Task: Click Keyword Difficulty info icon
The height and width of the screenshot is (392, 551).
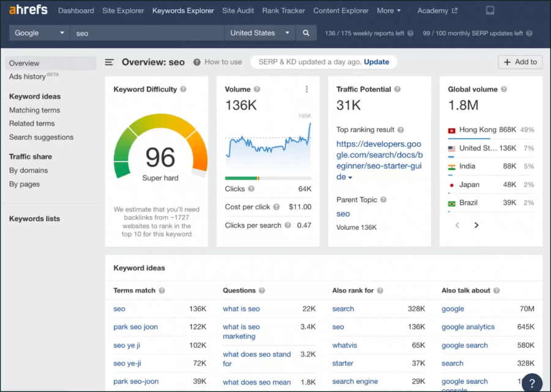Action: coord(183,89)
